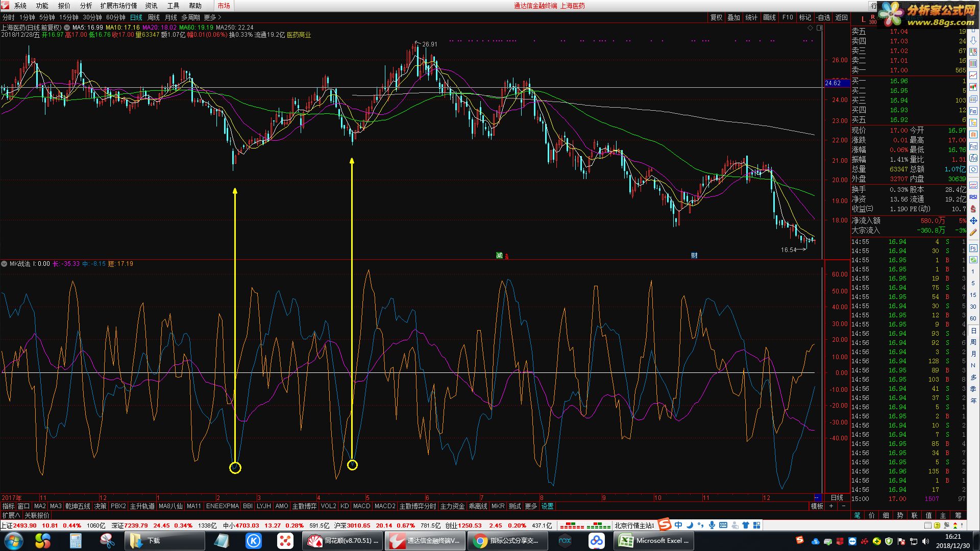
Task: Expand the 扩展∧ panel
Action: coord(11,515)
